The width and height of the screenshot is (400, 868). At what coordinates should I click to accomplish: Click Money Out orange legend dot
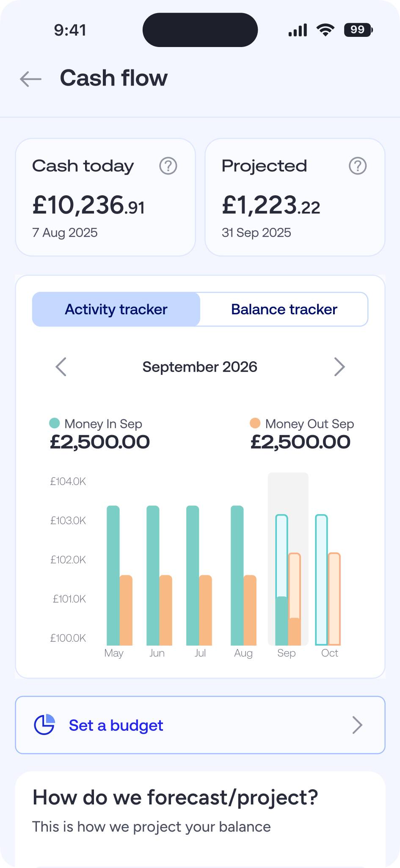(x=255, y=423)
